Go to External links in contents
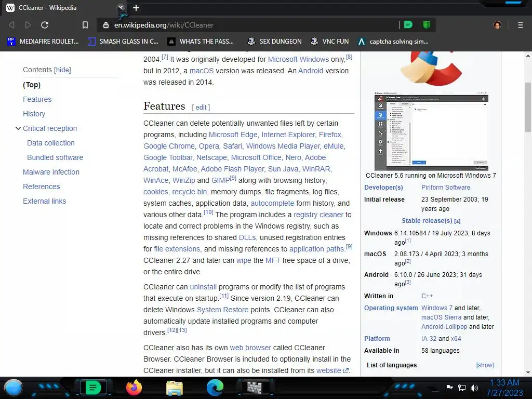 pos(45,202)
